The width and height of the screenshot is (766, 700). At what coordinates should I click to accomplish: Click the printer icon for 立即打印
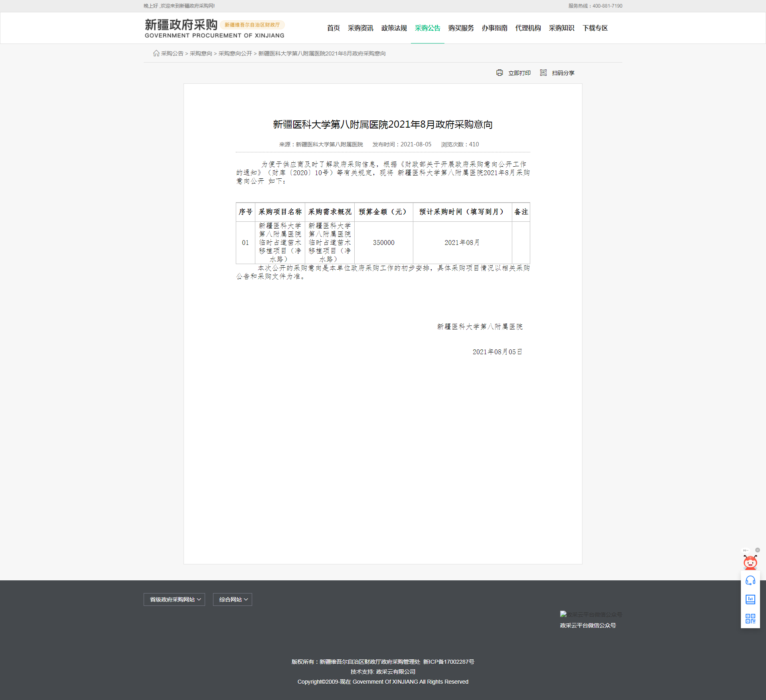click(499, 73)
